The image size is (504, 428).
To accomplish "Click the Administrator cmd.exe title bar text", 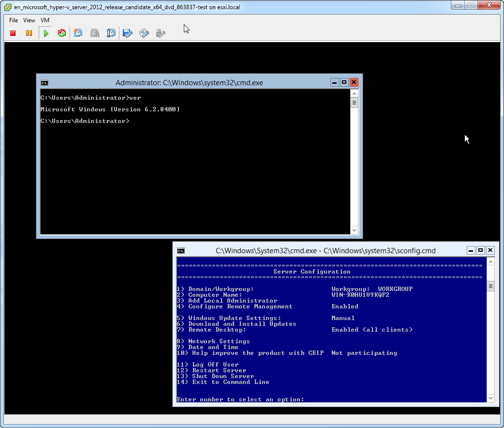I will point(189,83).
